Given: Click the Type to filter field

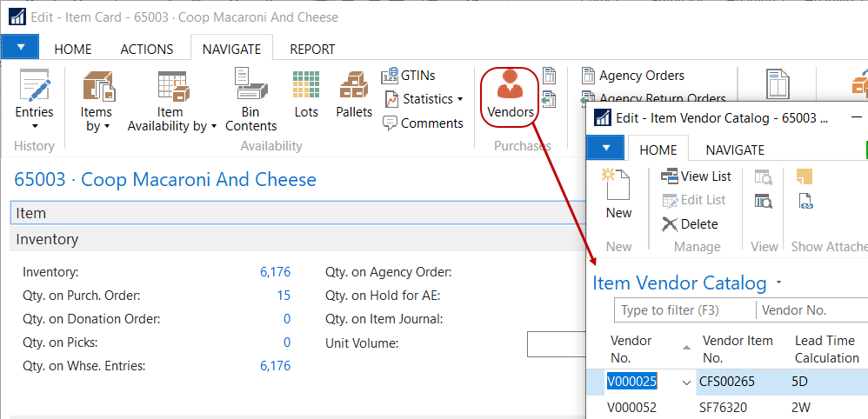Looking at the screenshot, I should point(684,310).
